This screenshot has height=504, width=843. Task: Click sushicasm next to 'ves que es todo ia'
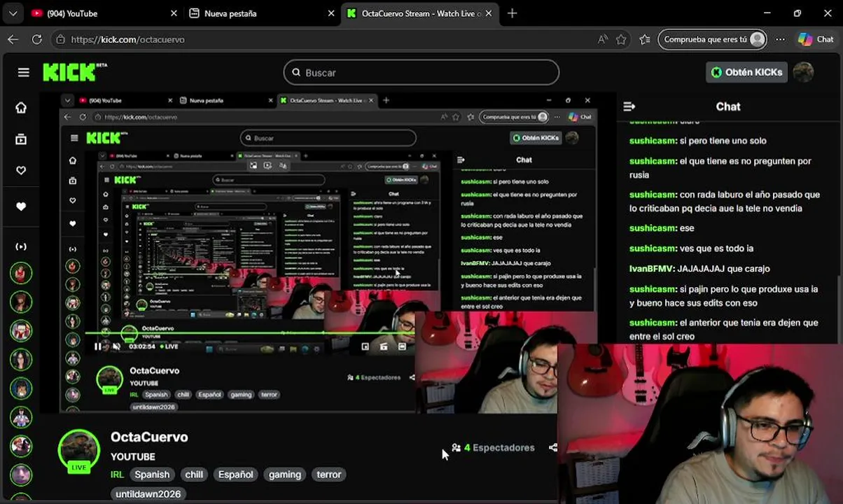click(653, 248)
